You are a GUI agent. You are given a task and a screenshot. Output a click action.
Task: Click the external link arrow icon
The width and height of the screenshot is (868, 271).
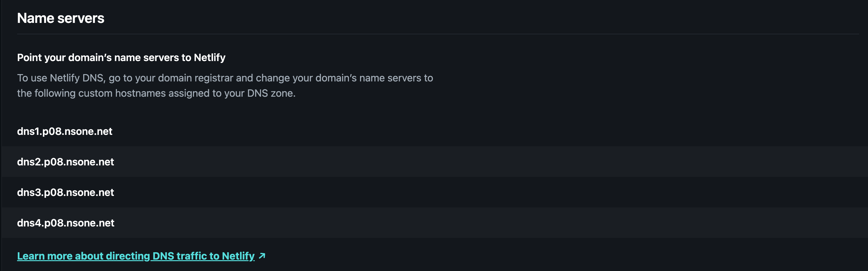262,256
